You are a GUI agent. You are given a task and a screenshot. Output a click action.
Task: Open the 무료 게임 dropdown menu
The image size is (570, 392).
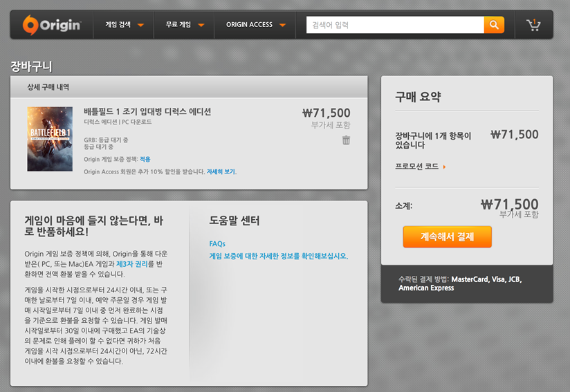(x=184, y=25)
